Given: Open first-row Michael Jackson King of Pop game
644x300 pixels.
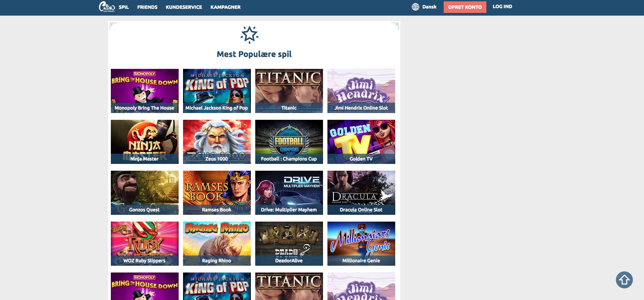Looking at the screenshot, I should tap(217, 91).
